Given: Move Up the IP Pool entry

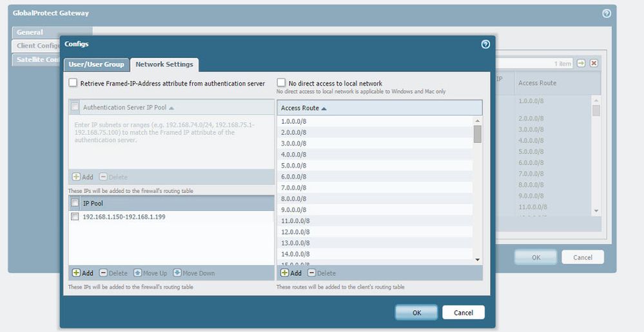Looking at the screenshot, I should click(x=150, y=273).
